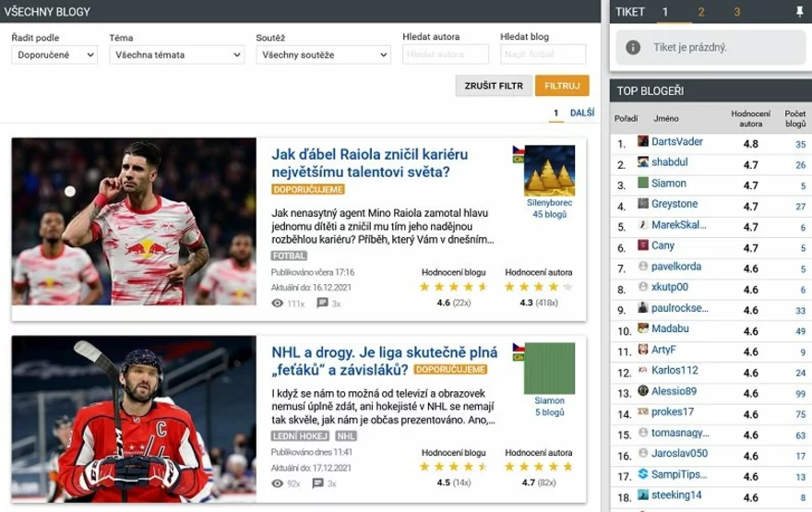Open the Soutěž dropdown

[x=323, y=54]
